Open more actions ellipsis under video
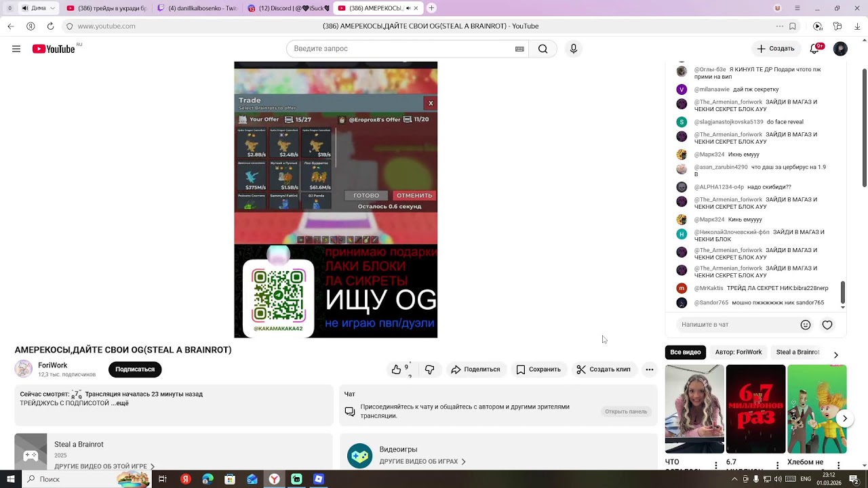 tap(650, 369)
